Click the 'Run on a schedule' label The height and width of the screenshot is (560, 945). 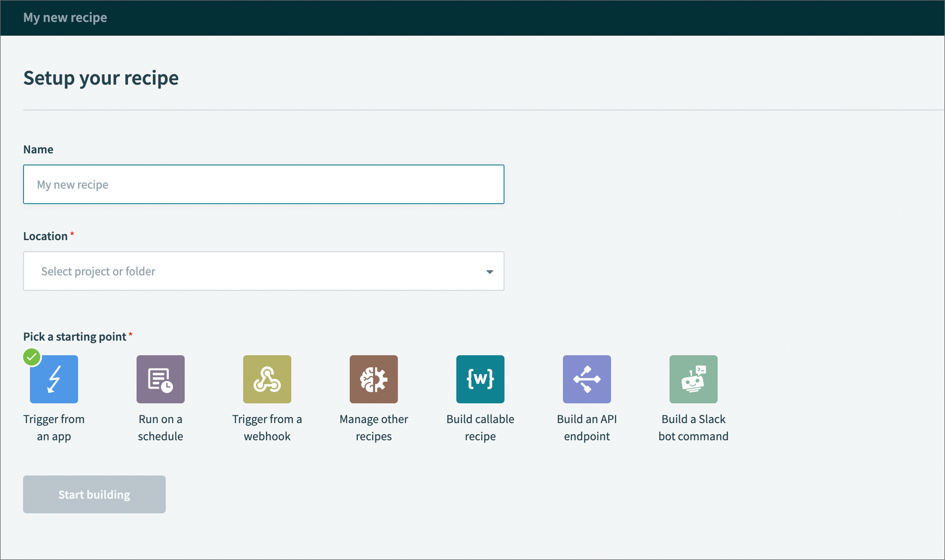pyautogui.click(x=160, y=427)
